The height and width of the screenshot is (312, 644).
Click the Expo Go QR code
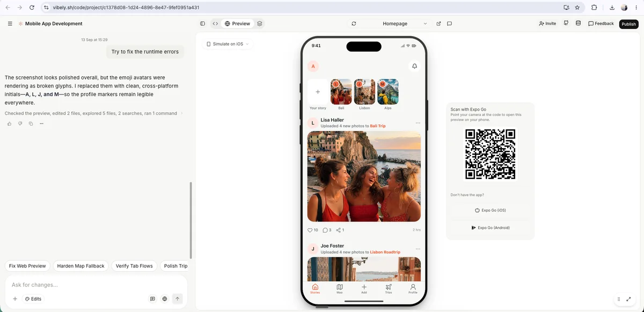point(490,154)
